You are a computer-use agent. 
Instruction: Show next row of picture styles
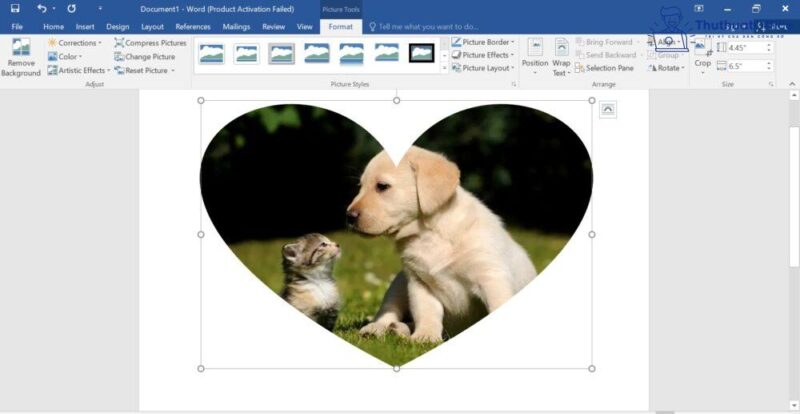[x=444, y=55]
